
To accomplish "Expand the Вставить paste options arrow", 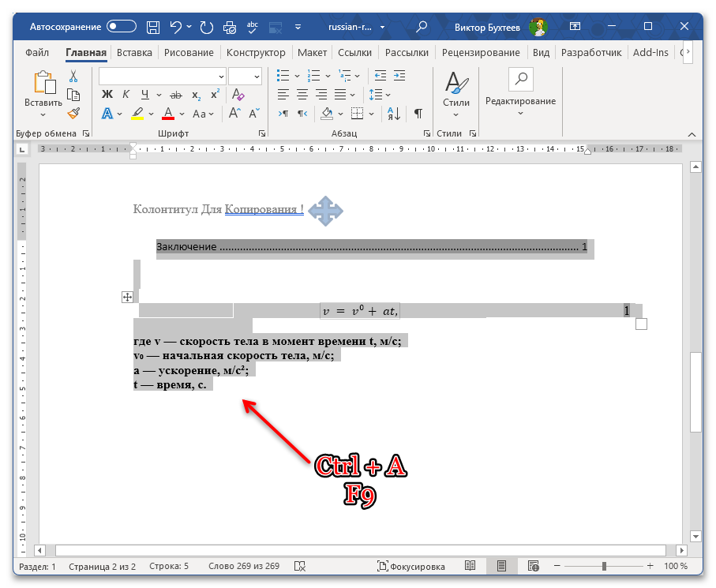I will 43,114.
